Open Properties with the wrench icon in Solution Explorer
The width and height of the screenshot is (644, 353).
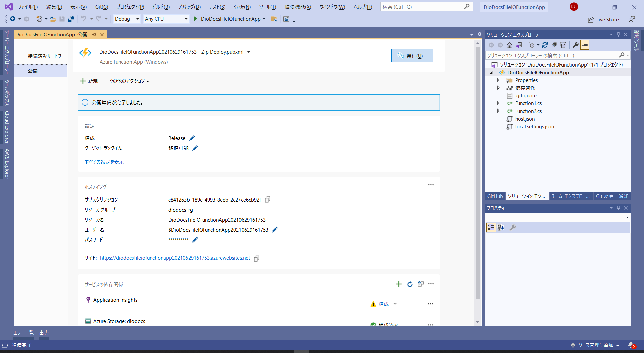click(576, 45)
